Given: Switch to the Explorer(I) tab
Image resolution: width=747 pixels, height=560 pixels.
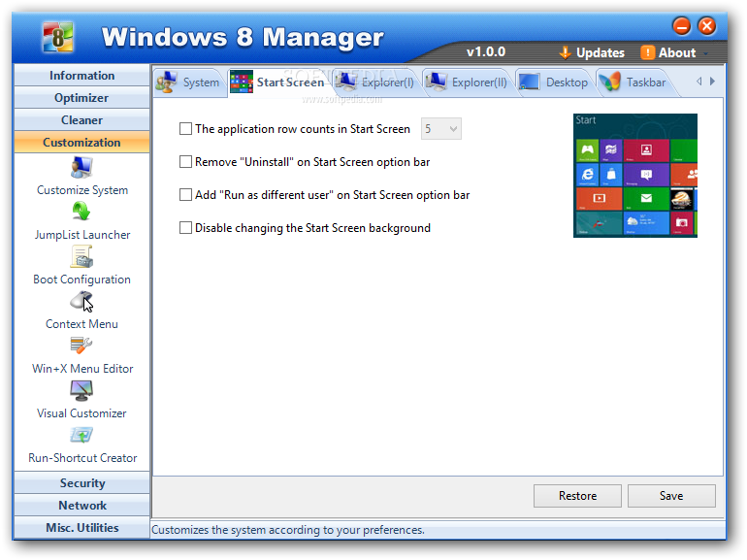Looking at the screenshot, I should [x=375, y=82].
